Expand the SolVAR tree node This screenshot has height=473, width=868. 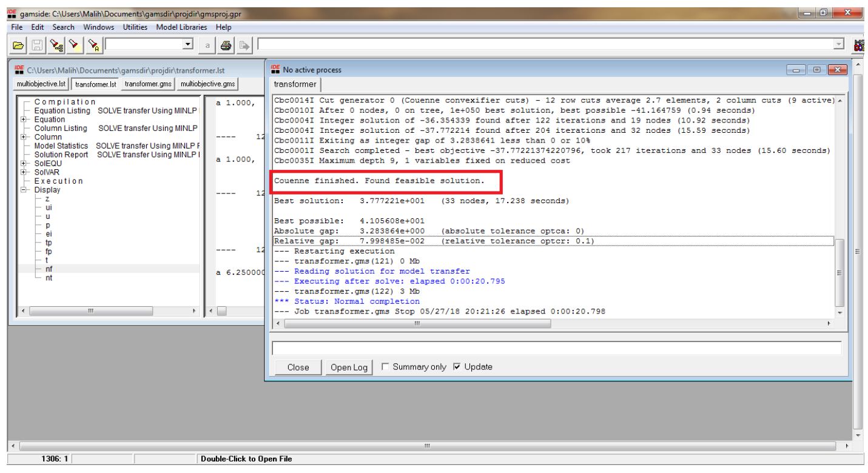(24, 172)
